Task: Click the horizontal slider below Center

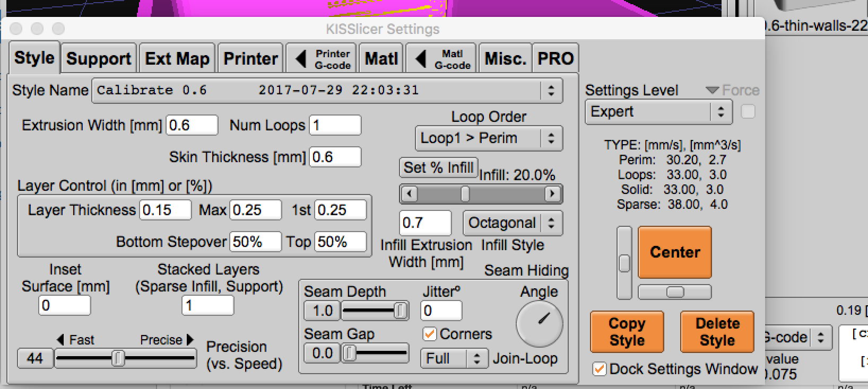Action: click(675, 292)
